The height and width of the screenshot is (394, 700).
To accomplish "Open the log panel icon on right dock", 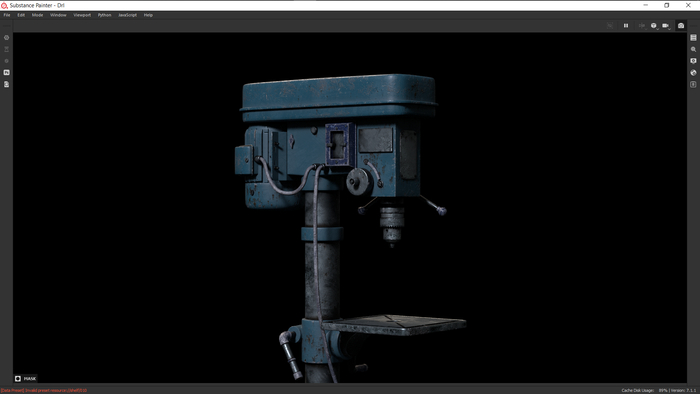I will 693,84.
